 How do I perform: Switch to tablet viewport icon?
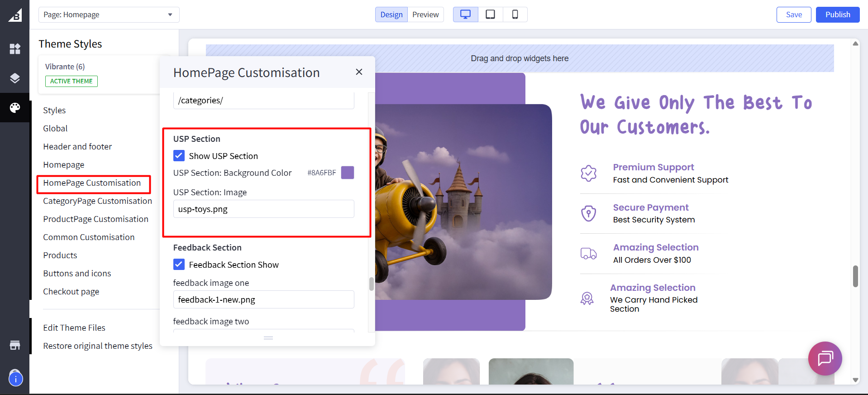(490, 14)
